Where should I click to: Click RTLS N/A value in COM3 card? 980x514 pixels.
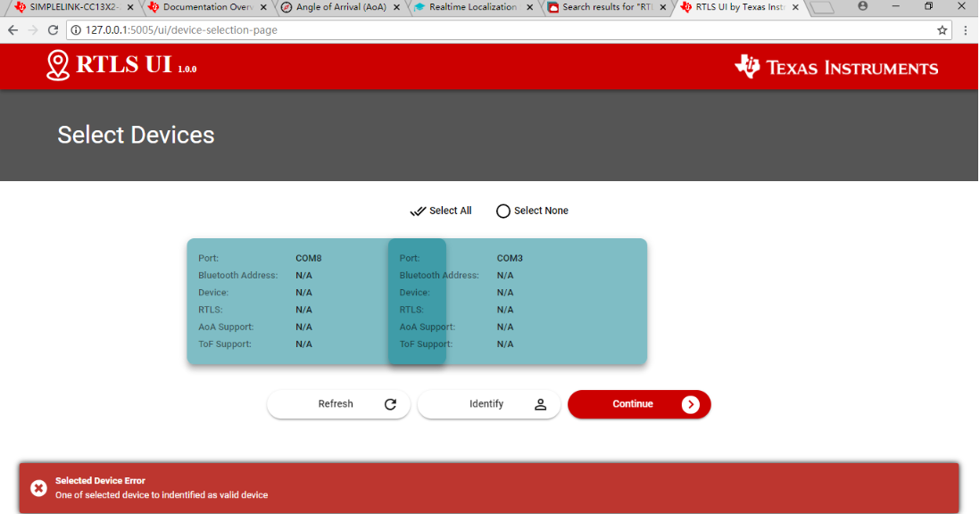pyautogui.click(x=505, y=310)
